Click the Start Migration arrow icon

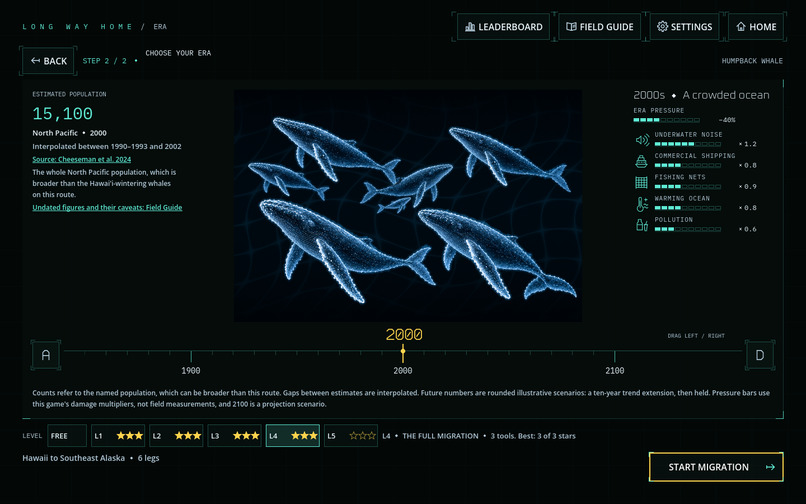pos(770,467)
